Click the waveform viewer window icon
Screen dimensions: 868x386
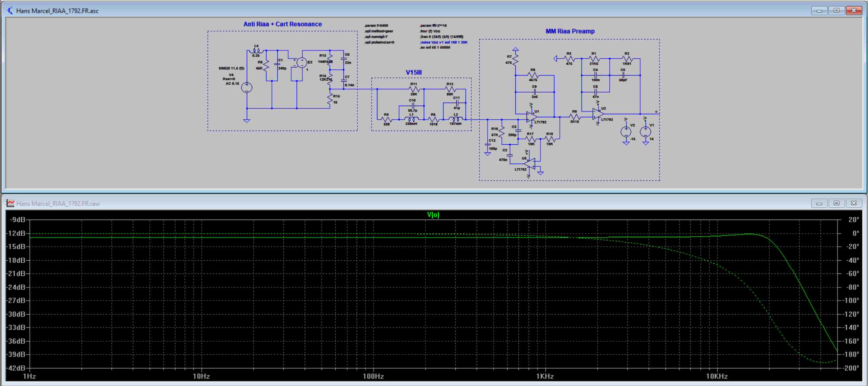tap(10, 203)
